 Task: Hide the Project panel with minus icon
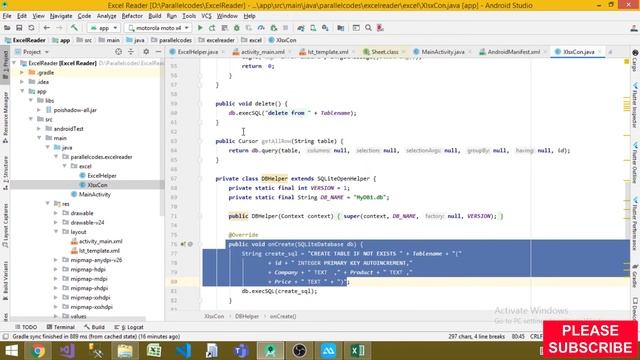pos(158,52)
